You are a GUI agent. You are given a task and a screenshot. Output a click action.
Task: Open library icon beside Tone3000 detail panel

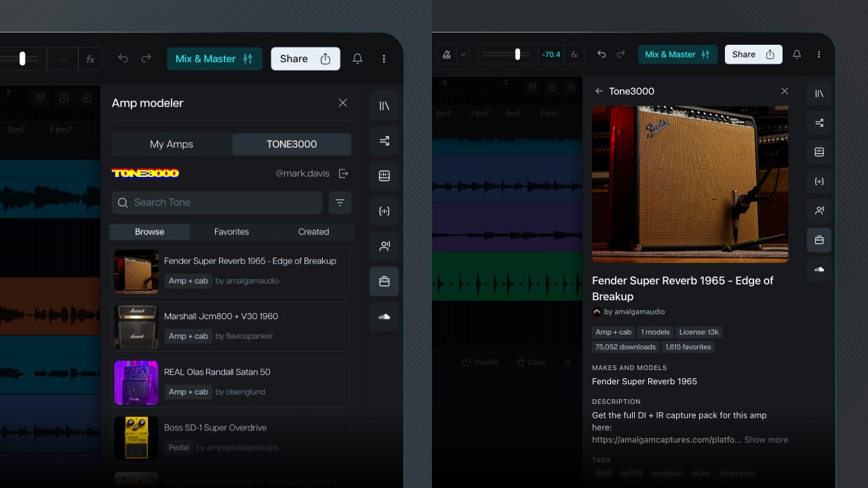pos(819,94)
